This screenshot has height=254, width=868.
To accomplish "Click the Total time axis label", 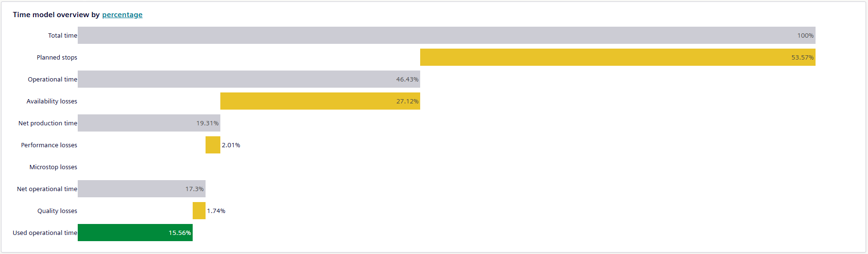I will tap(62, 35).
